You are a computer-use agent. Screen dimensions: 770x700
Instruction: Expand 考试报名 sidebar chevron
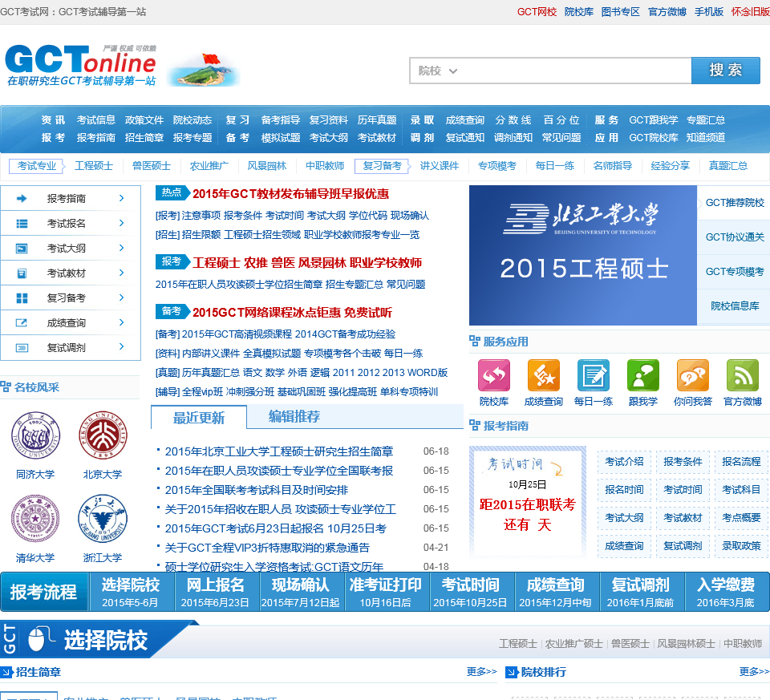(x=122, y=223)
